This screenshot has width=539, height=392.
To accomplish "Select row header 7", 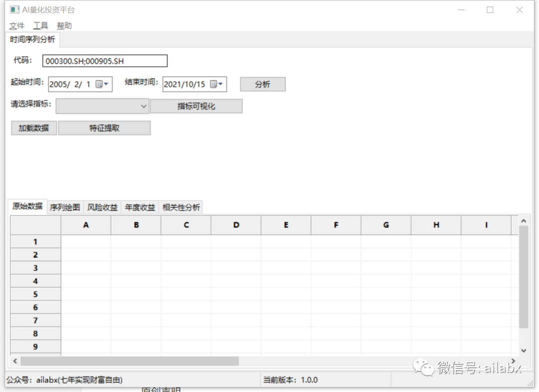I will pyautogui.click(x=35, y=321).
